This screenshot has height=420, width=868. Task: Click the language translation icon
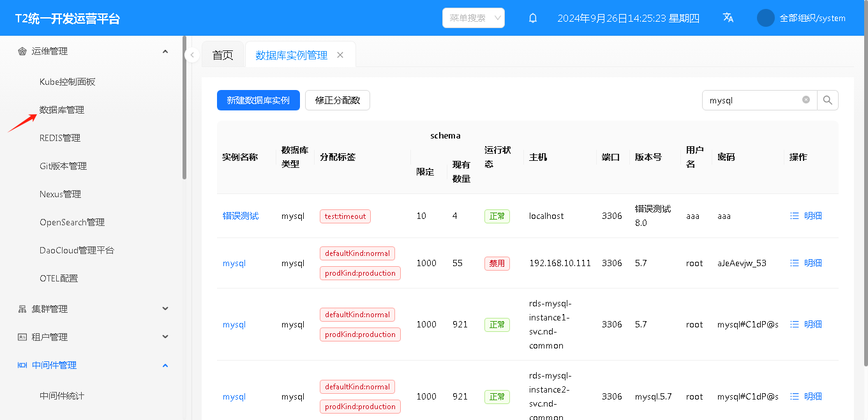728,18
